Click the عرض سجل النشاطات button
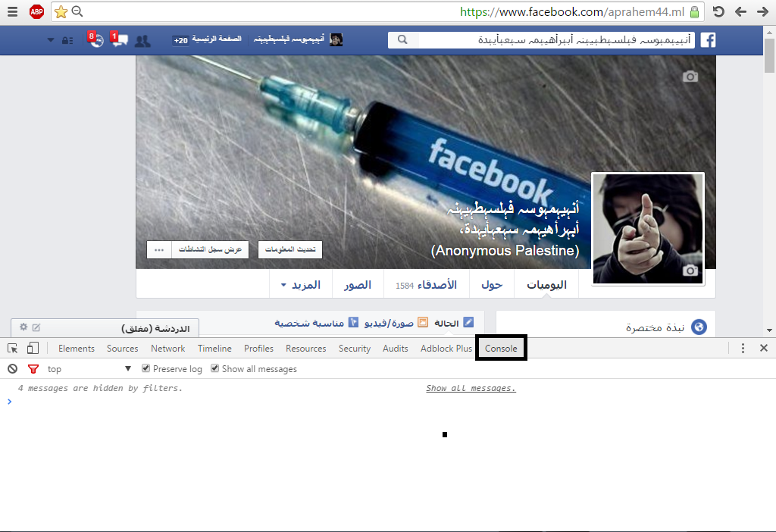Image resolution: width=776 pixels, height=532 pixels. [x=211, y=249]
